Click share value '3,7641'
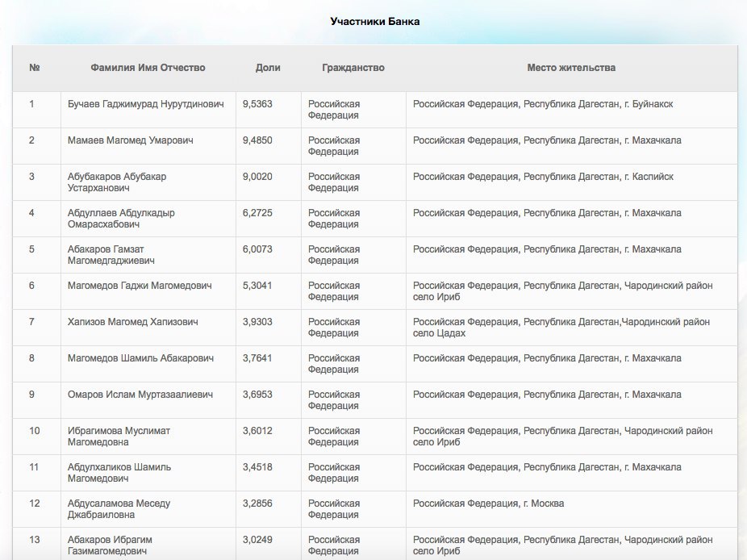 pyautogui.click(x=257, y=358)
